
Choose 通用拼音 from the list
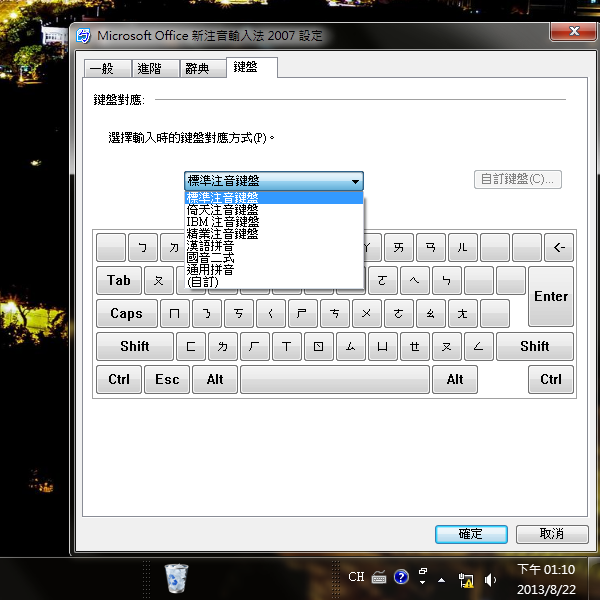pyautogui.click(x=274, y=270)
